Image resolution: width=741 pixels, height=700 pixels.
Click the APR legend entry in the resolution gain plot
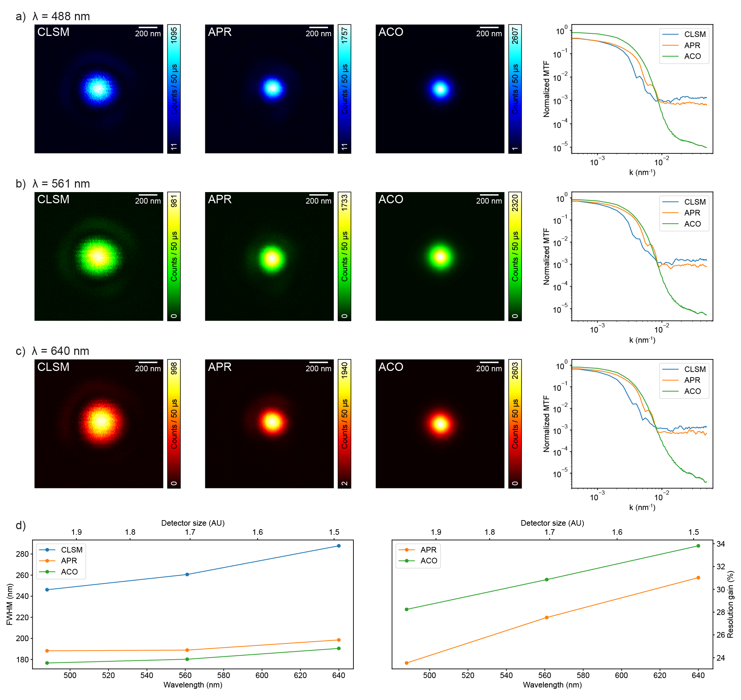(418, 550)
